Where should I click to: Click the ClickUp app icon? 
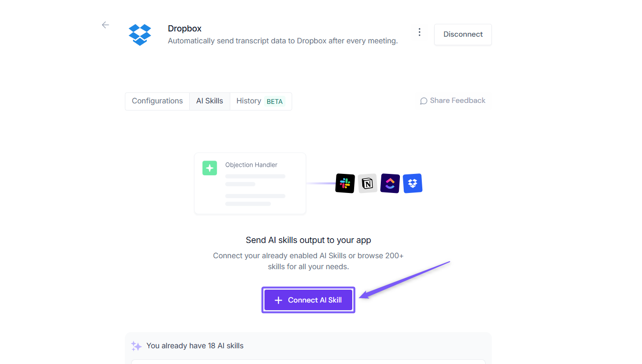point(390,183)
